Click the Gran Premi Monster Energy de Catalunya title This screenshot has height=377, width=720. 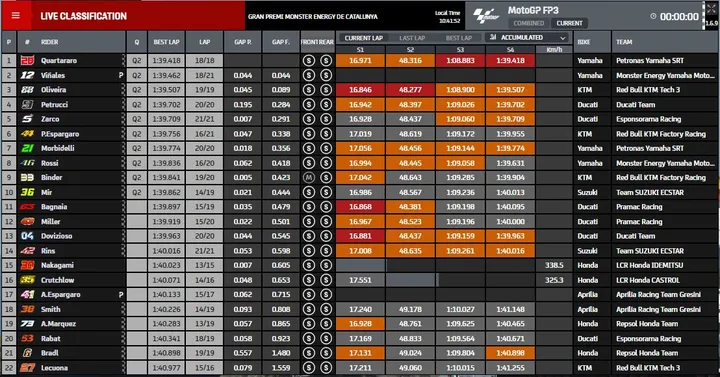pyautogui.click(x=313, y=17)
